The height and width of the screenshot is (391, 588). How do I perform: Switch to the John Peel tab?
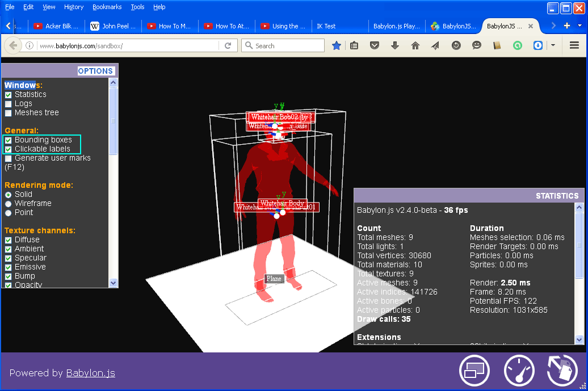[x=114, y=26]
